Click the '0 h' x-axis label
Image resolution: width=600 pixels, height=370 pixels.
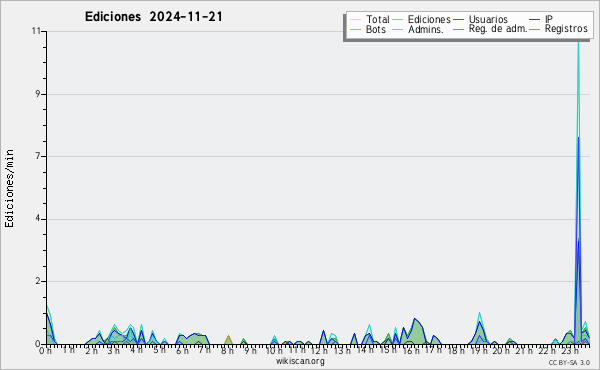[x=45, y=350]
